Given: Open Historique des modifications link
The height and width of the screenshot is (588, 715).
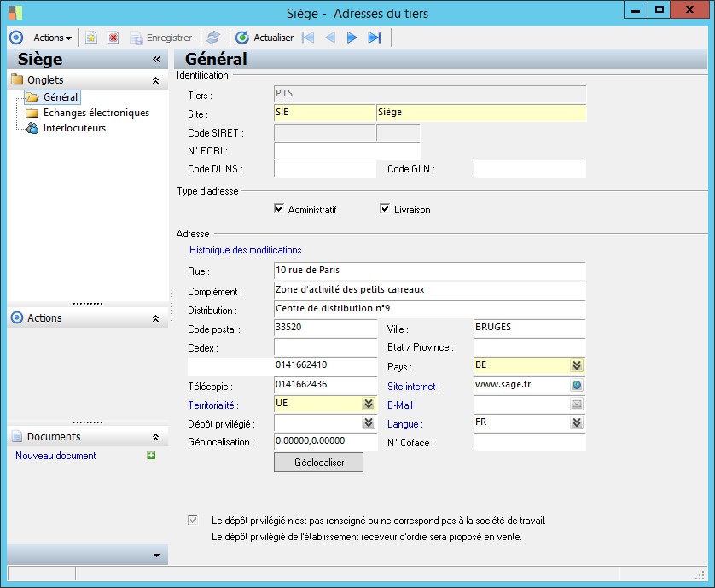Looking at the screenshot, I should tap(245, 250).
